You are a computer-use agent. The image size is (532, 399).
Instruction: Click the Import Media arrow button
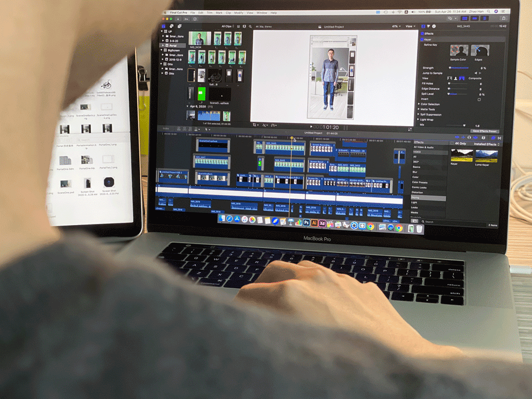tap(178, 19)
